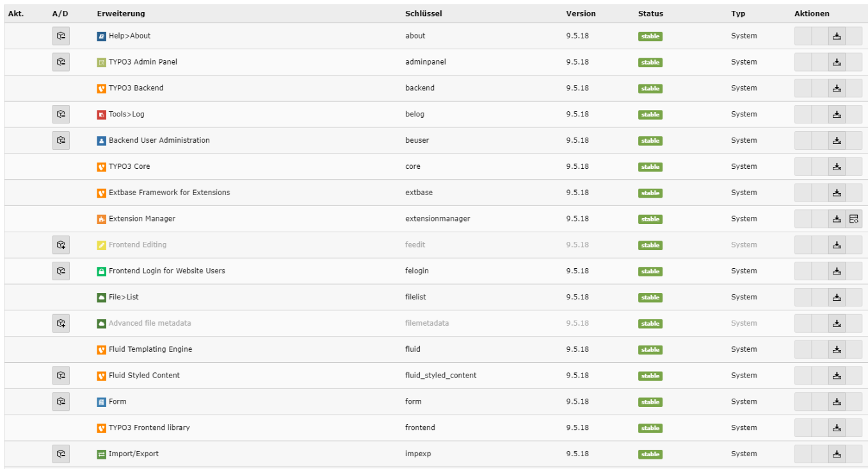Select 'Extbase Framework for Extensions' name
This screenshot has width=868, height=469.
point(169,193)
